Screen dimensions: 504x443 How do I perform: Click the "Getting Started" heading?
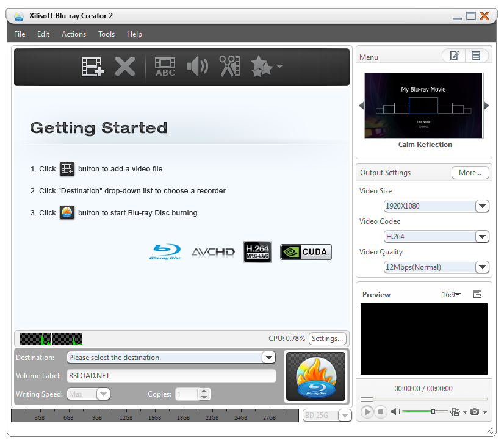tap(99, 128)
